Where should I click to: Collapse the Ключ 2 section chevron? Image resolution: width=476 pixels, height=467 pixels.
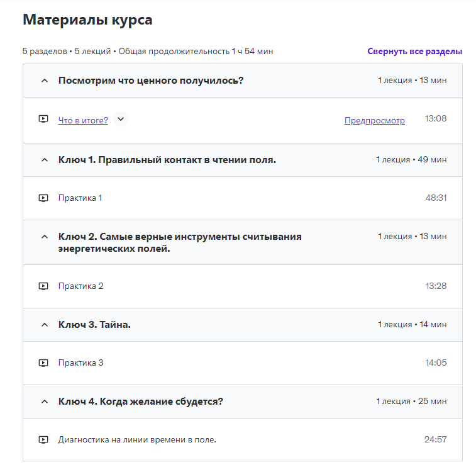(44, 237)
